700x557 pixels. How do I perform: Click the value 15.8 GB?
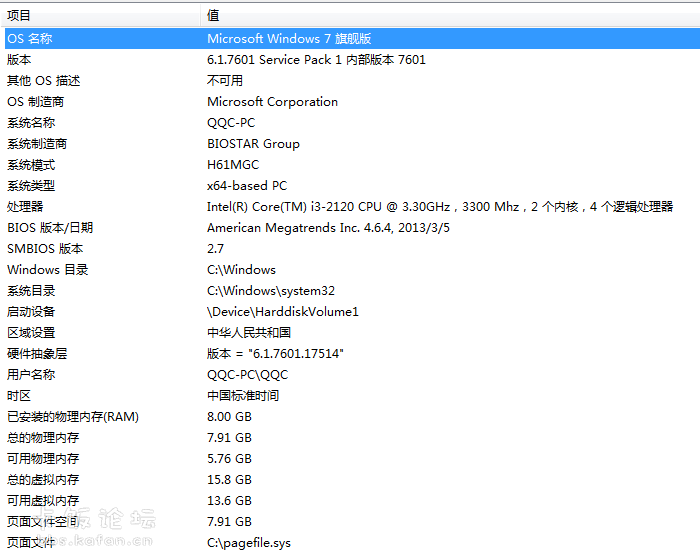point(229,479)
